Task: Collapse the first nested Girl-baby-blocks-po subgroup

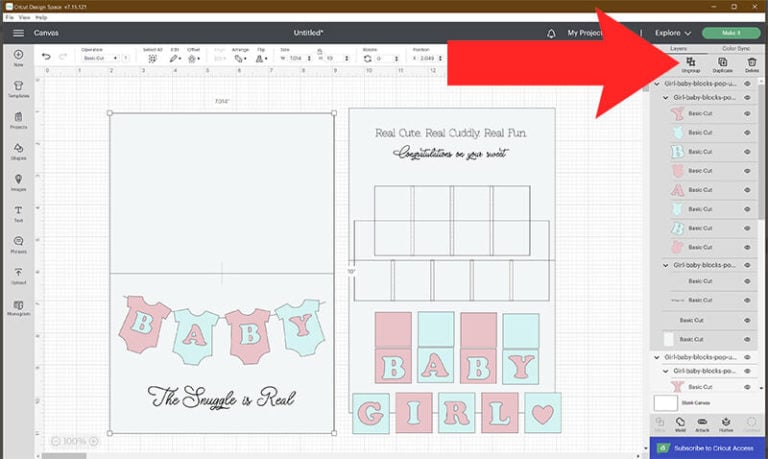Action: click(x=665, y=97)
